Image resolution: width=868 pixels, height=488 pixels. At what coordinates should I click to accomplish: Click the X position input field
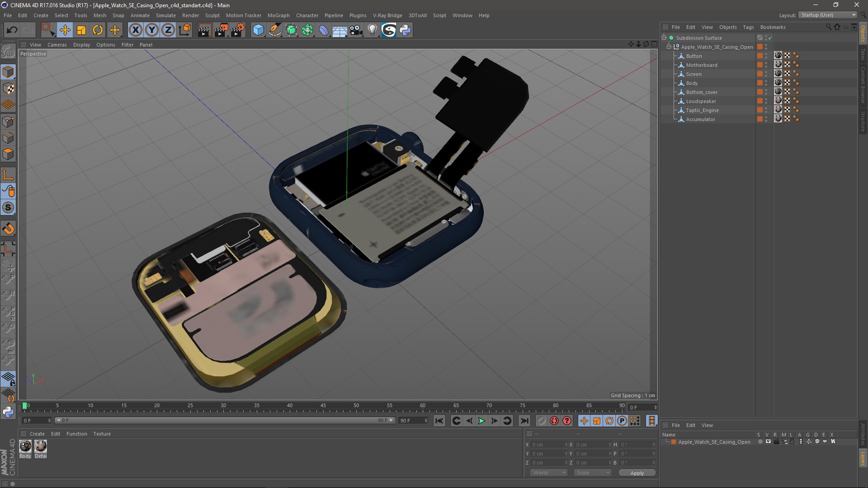[x=548, y=445]
